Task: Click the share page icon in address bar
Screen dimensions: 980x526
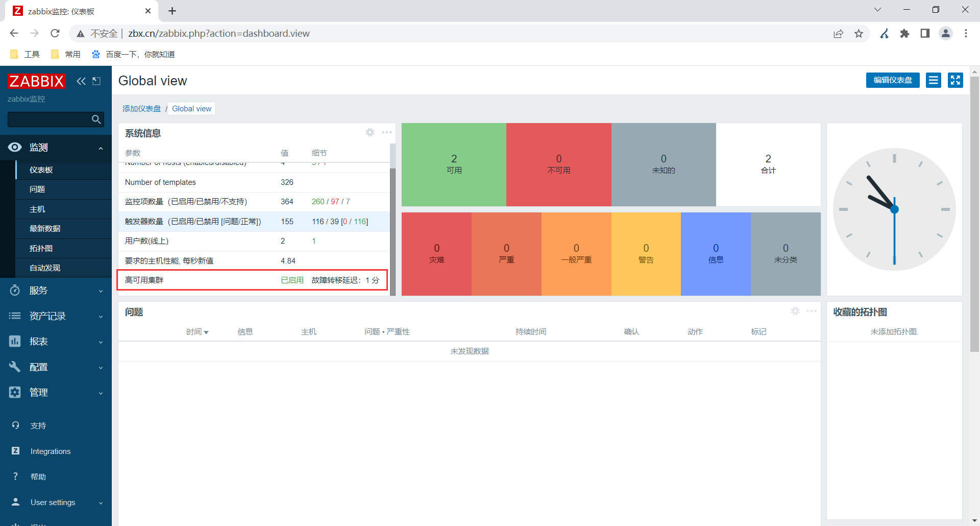Action: (x=839, y=33)
